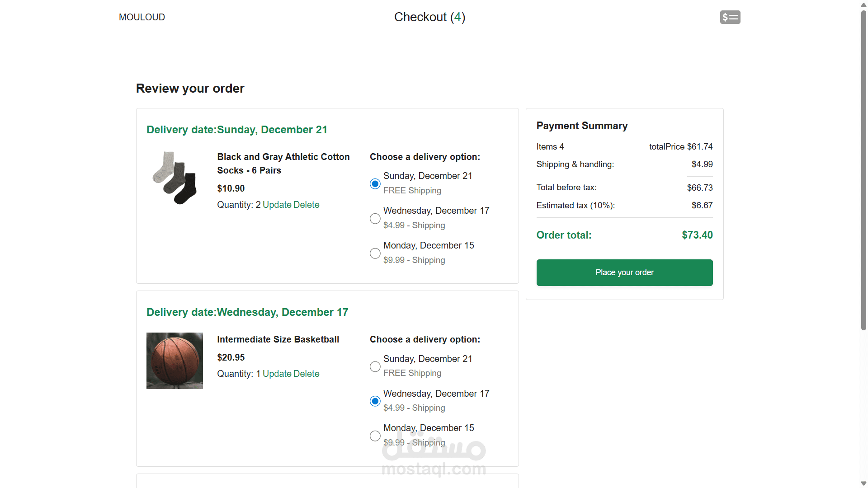This screenshot has width=868, height=488.
Task: Update quantity of the cotton socks
Action: point(277,205)
